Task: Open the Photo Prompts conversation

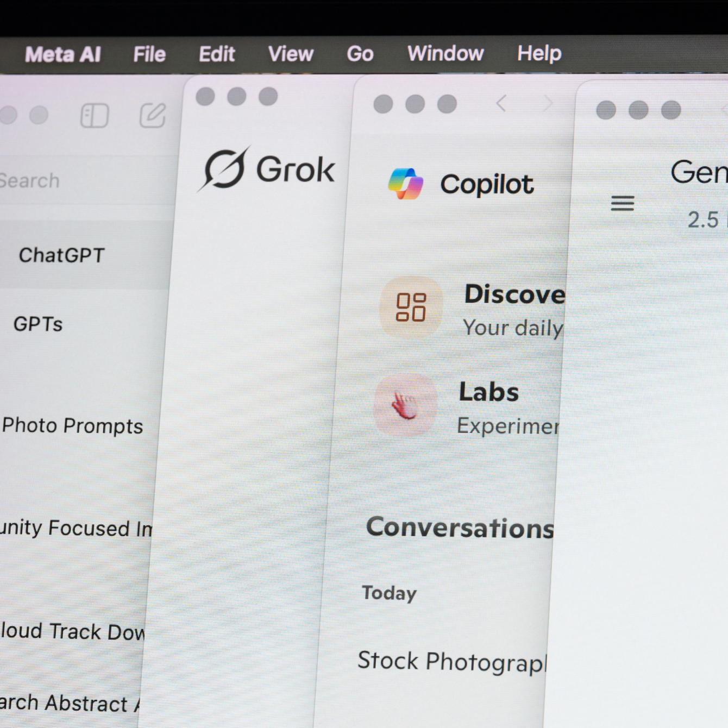Action: (x=73, y=426)
